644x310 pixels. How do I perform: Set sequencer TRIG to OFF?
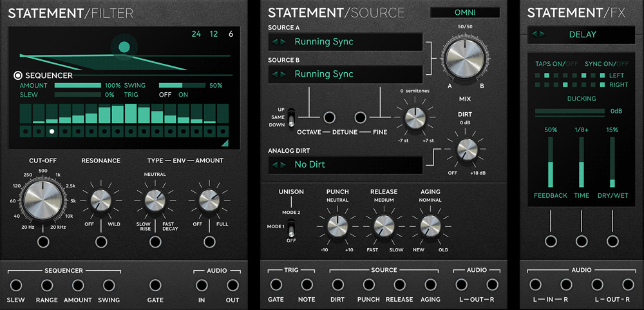165,95
